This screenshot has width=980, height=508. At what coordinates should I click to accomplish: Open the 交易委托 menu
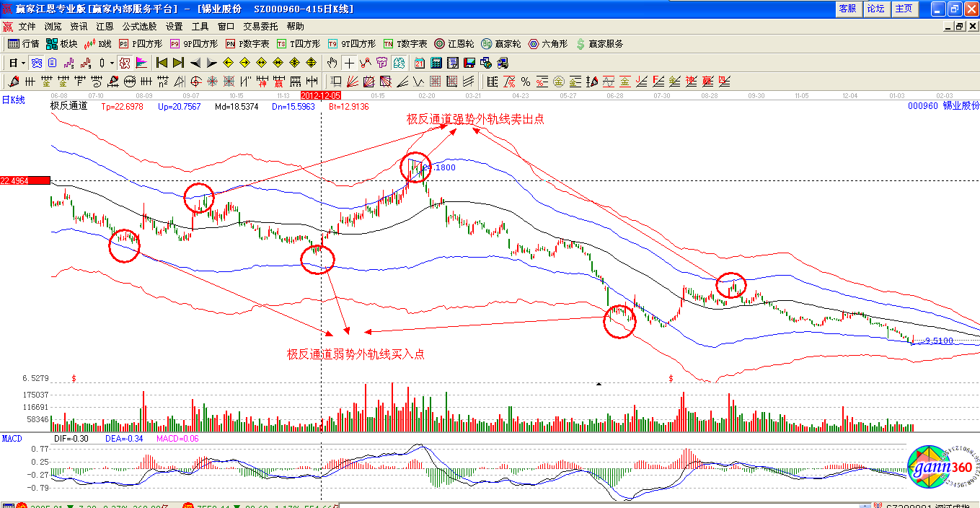(260, 26)
